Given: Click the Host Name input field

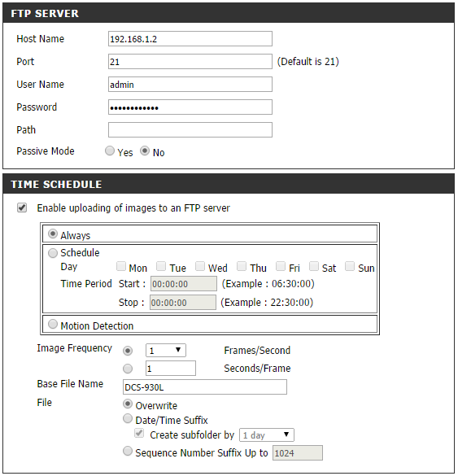Looking at the screenshot, I should pos(190,39).
